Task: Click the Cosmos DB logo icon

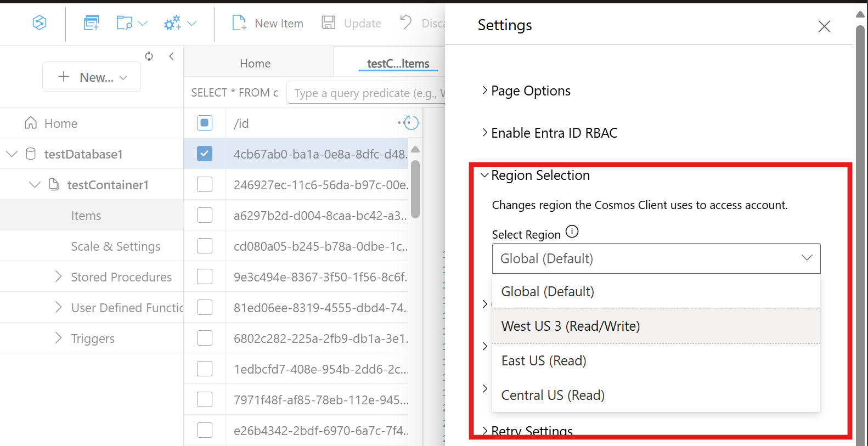Action: 40,22
